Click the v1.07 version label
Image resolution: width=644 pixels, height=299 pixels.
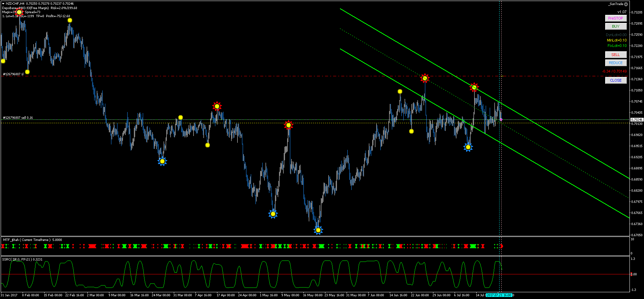pyautogui.click(x=622, y=12)
